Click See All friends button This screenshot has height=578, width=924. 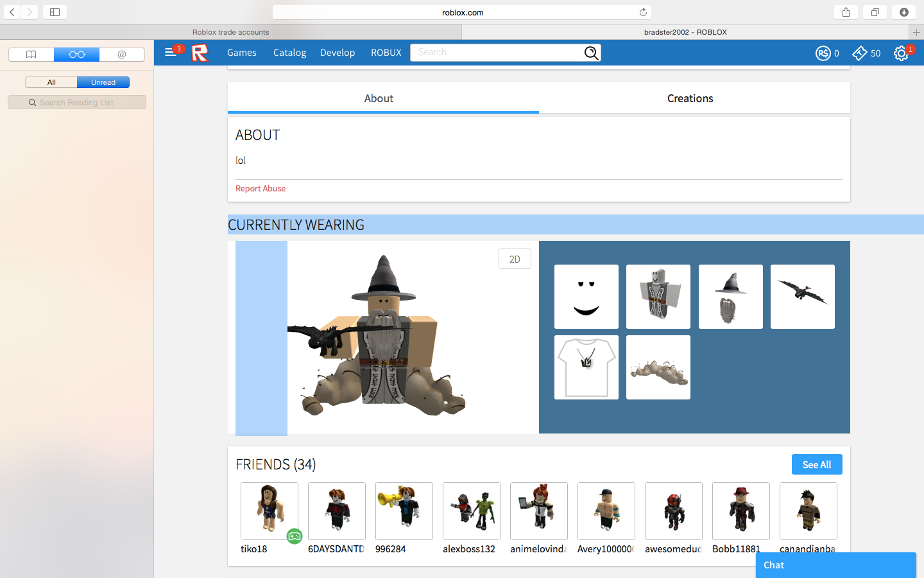[817, 464]
